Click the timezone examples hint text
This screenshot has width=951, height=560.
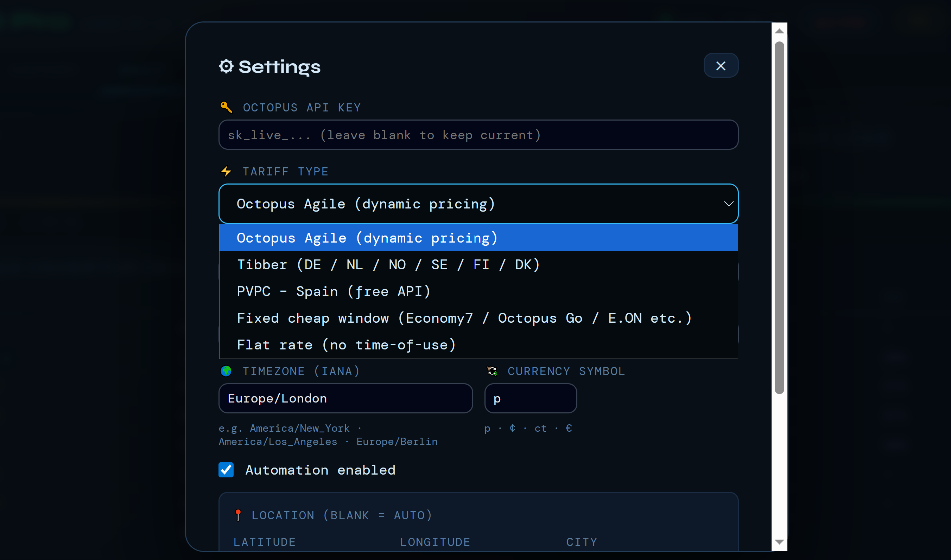[328, 435]
